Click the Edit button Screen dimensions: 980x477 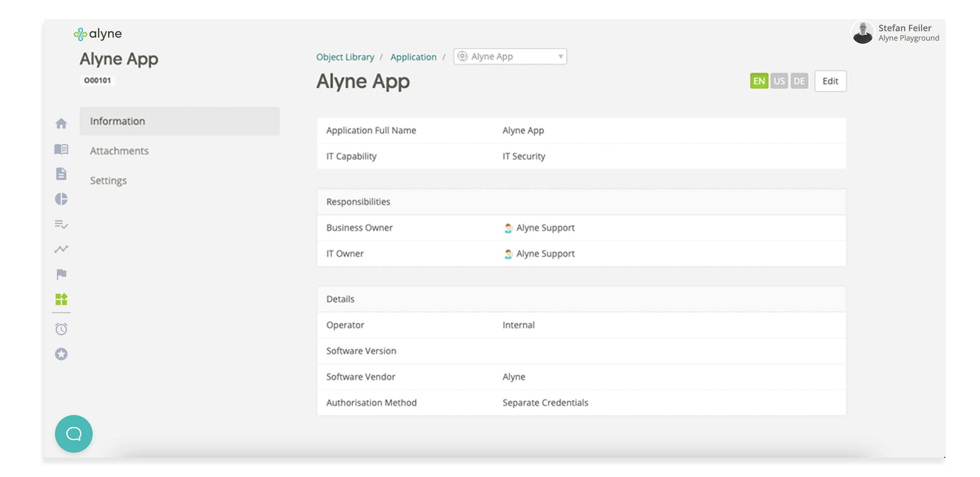(830, 81)
